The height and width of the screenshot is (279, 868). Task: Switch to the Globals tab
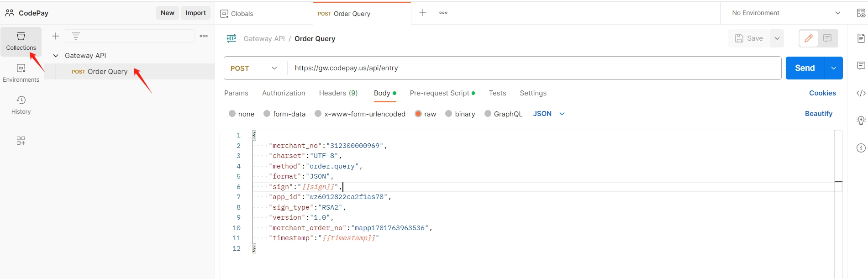tap(264, 13)
